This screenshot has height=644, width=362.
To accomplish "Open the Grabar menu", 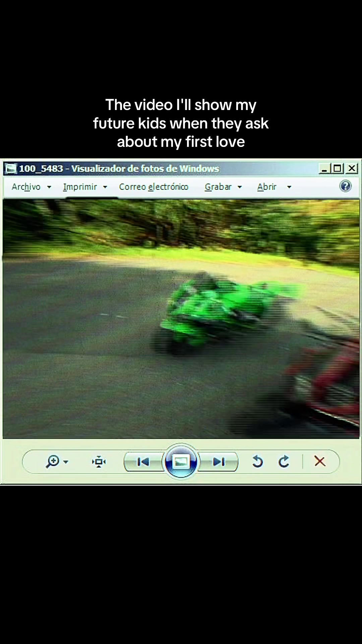I will point(218,187).
